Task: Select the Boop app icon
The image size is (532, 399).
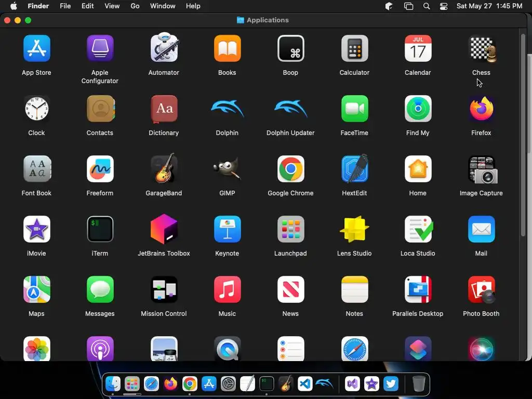Action: click(291, 48)
